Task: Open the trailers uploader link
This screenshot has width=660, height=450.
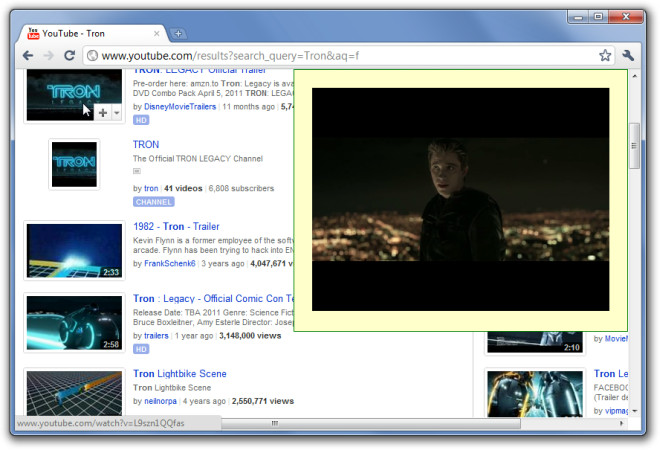Action: (156, 336)
